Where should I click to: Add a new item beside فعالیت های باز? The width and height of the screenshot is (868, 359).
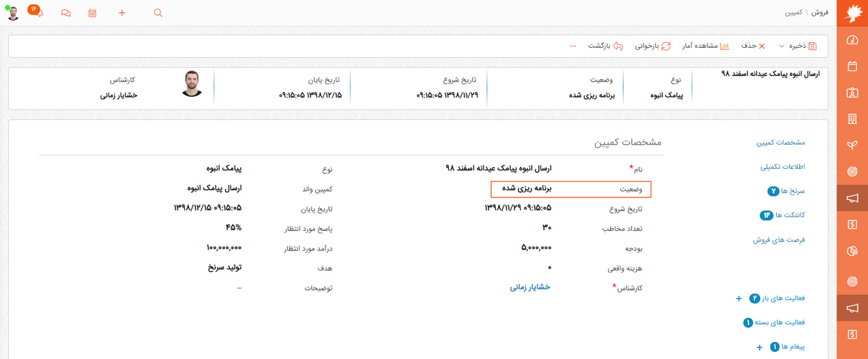738,298
